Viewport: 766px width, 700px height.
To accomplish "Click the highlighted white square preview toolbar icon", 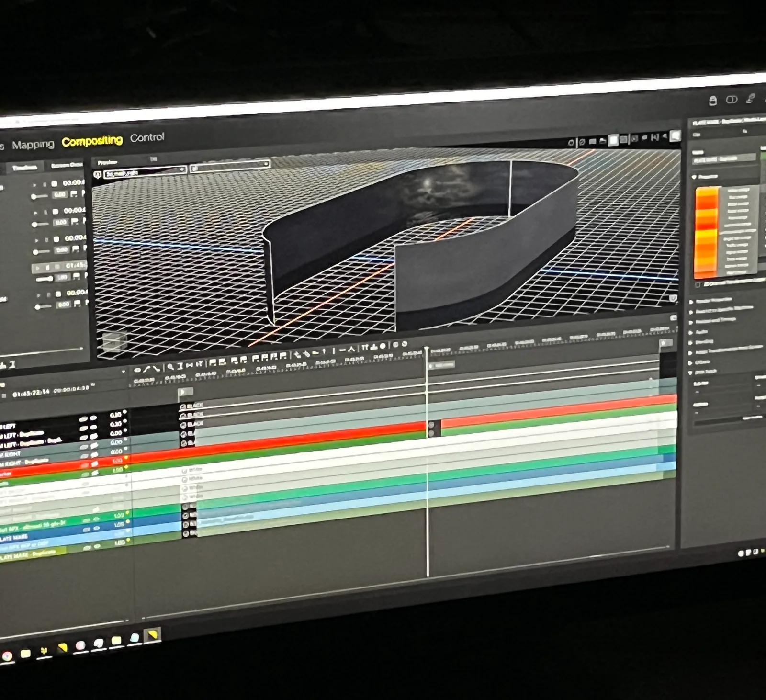I will [613, 140].
